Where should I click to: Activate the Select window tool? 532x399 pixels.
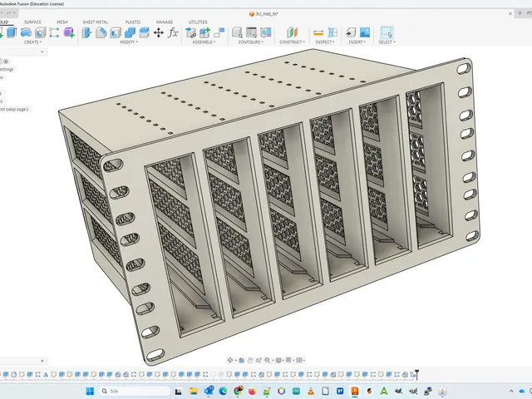coord(387,32)
